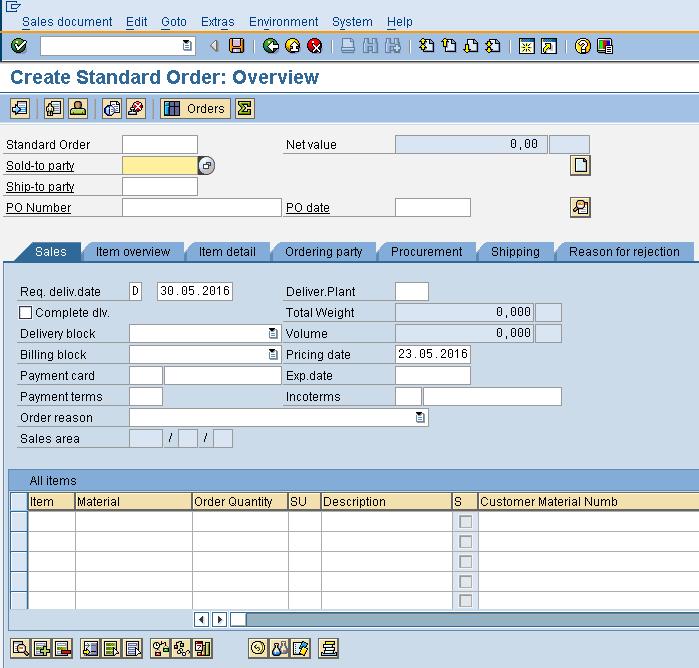Click the Ship-to party label link
Image resolution: width=699 pixels, height=668 pixels.
pos(40,186)
